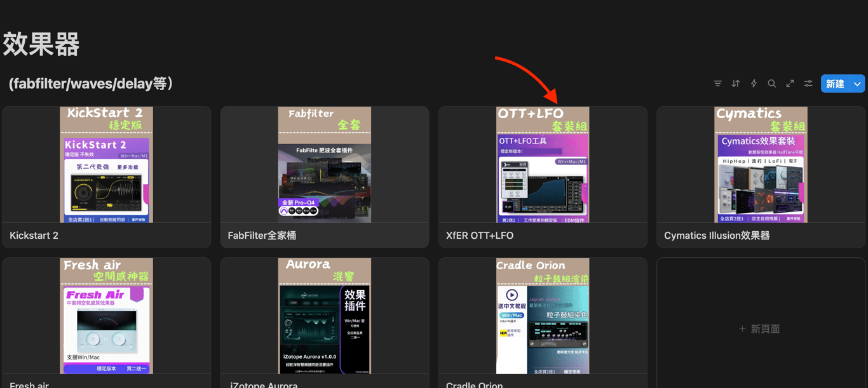
Task: Add a new page via + 新頁面
Action: (760, 329)
